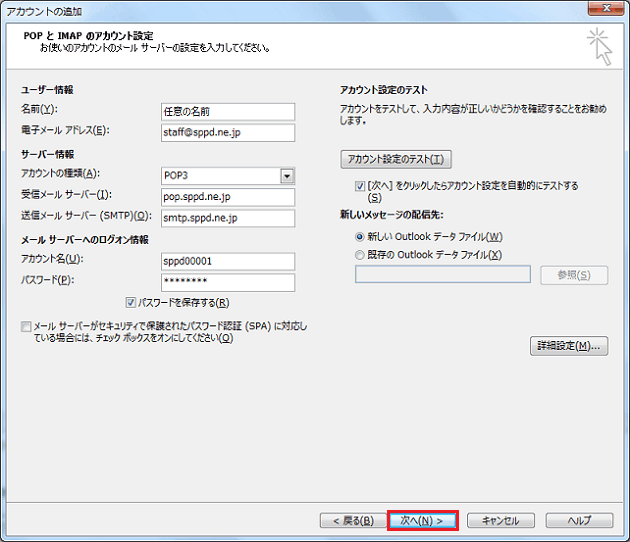630x542 pixels.
Task: Click the アカウント設定のテスト button
Action: tap(396, 159)
